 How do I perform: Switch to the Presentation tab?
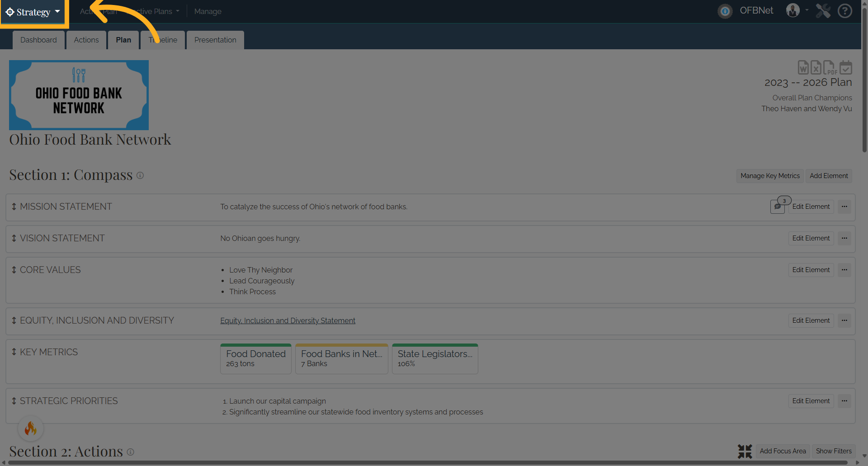tap(215, 40)
